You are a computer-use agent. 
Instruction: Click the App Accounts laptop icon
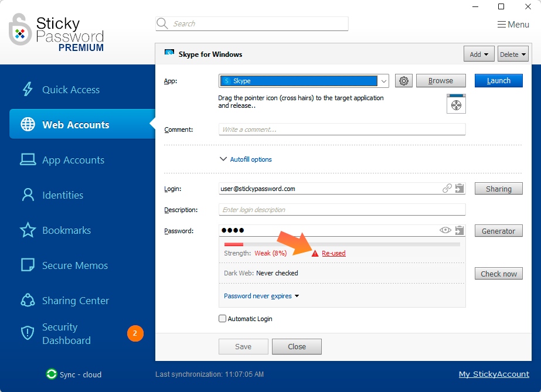coord(28,159)
